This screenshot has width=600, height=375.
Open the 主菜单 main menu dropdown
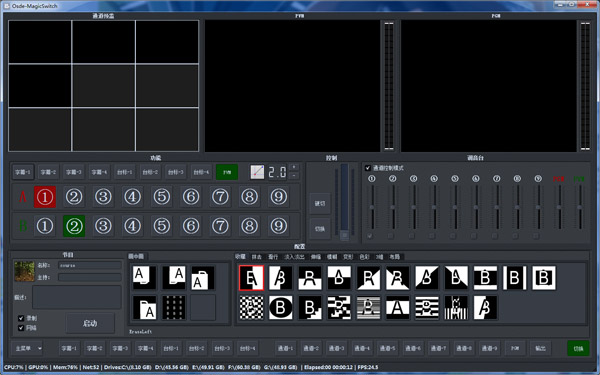point(27,349)
